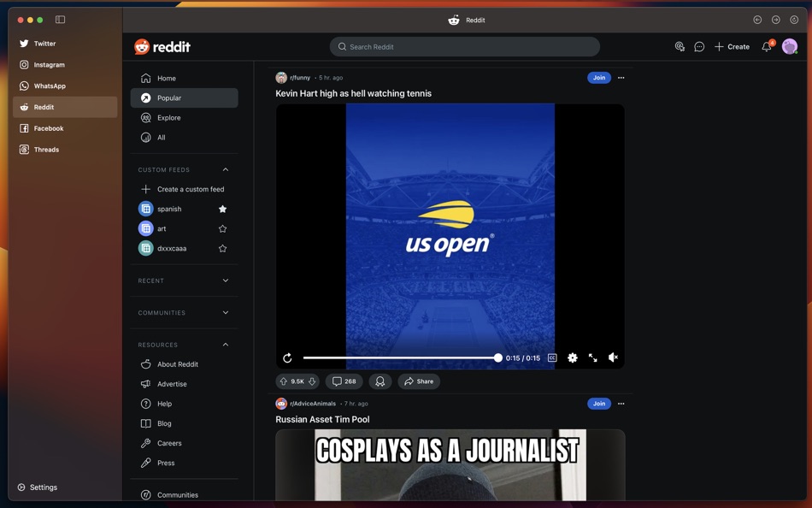The image size is (812, 508).
Task: Click the reddit logo to go home
Action: pyautogui.click(x=162, y=47)
